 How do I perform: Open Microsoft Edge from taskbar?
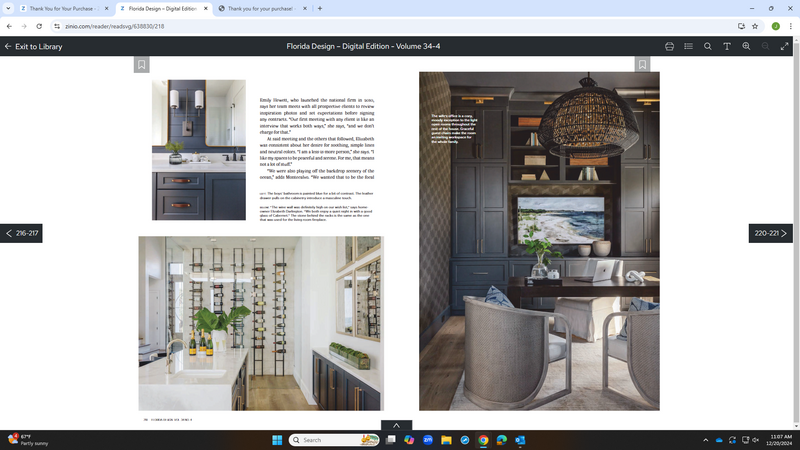(x=502, y=440)
